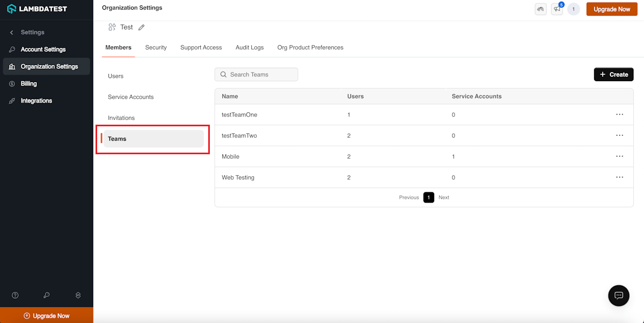Viewport: 644px width, 323px height.
Task: Open the Audit Logs tab
Action: (x=250, y=47)
